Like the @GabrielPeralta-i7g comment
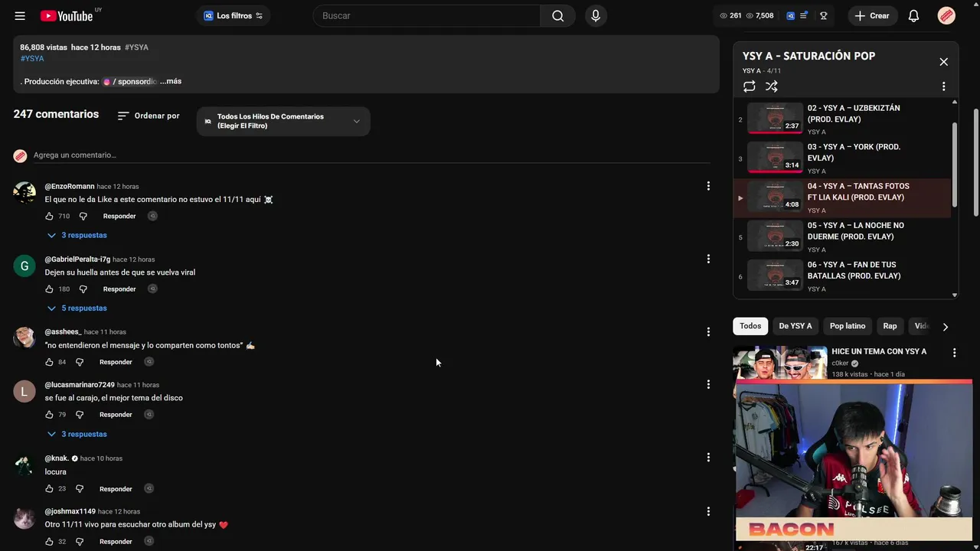This screenshot has height=551, width=980. (x=49, y=289)
